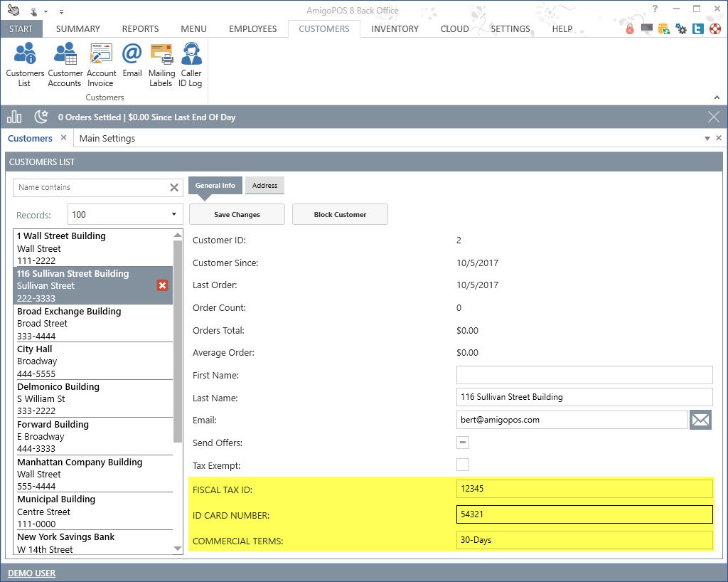Image resolution: width=728 pixels, height=582 pixels.
Task: Open the Address tab
Action: (264, 186)
